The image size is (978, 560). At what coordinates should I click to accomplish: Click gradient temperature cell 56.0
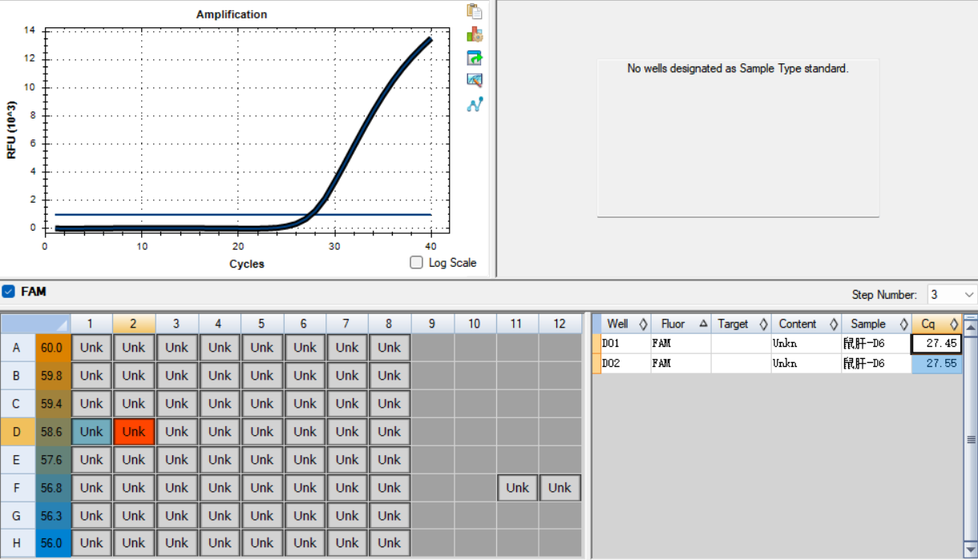tap(53, 543)
